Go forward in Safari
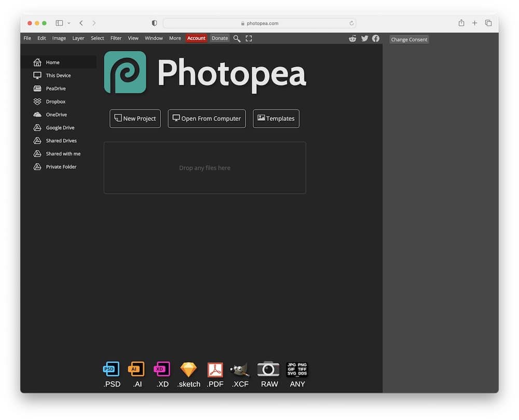519x420 pixels. [94, 23]
